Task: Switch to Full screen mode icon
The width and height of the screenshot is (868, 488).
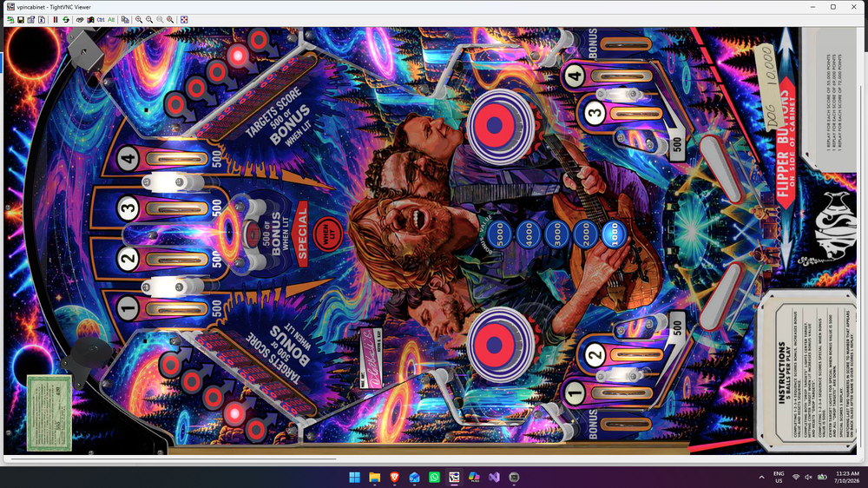Action: pyautogui.click(x=184, y=19)
